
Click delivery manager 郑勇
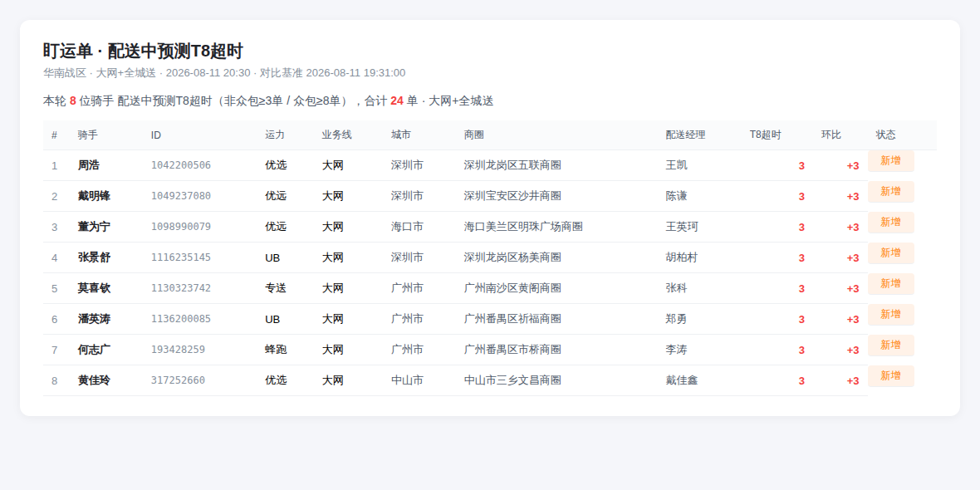coord(676,319)
